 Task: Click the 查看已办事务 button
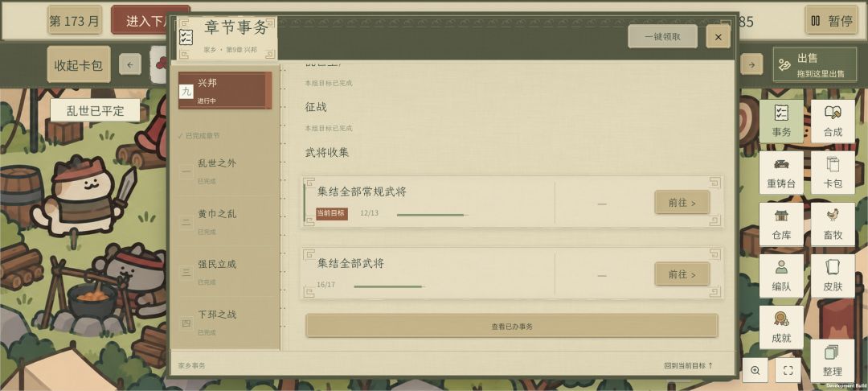[511, 326]
